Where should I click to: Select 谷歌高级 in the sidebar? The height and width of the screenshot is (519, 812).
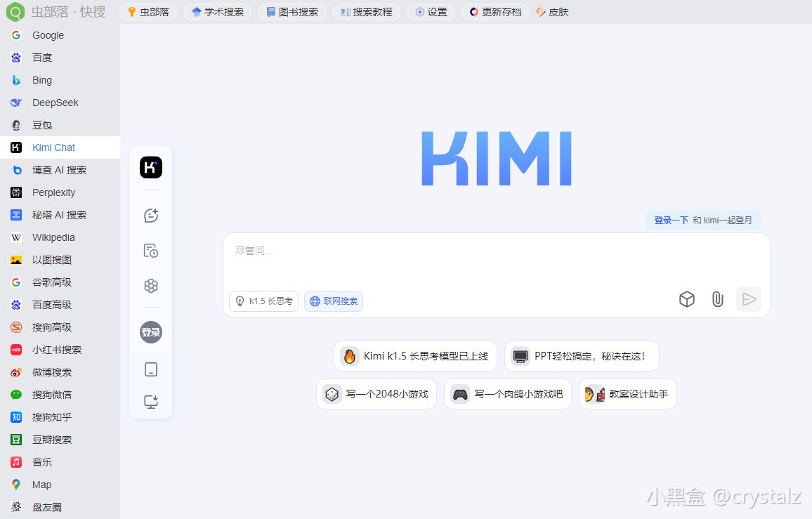60,282
